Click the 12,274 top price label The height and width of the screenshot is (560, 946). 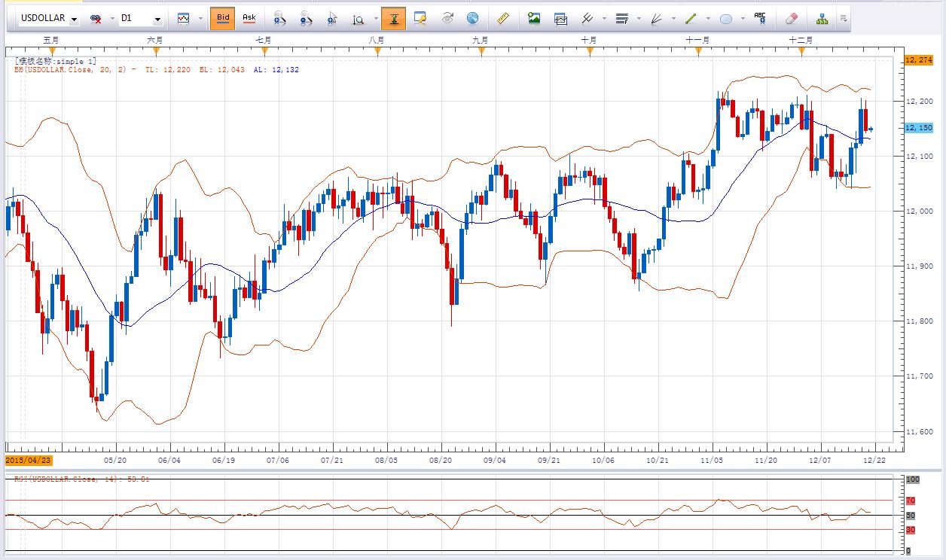(919, 59)
